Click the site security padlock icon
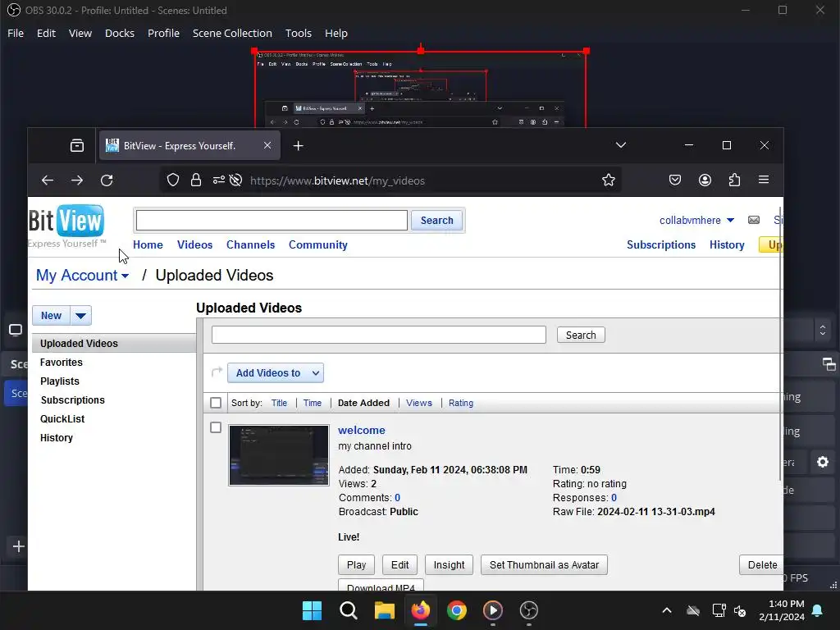Image resolution: width=840 pixels, height=630 pixels. 196,180
